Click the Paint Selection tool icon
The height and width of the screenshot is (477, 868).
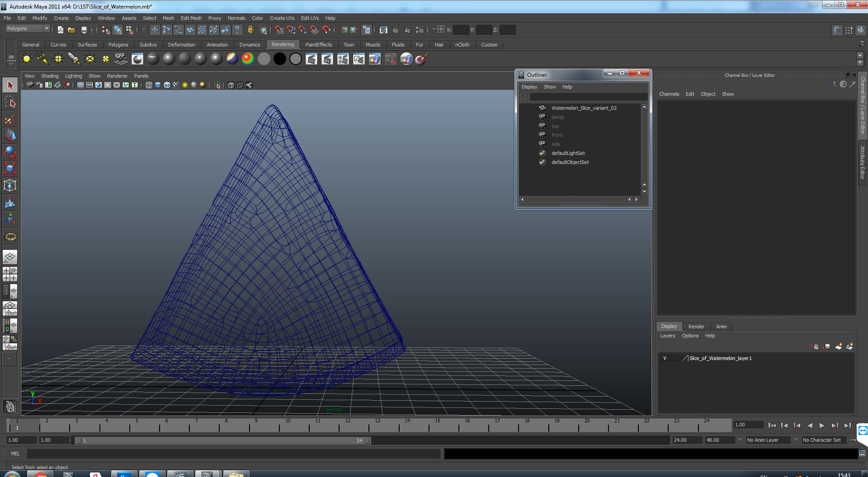pos(10,119)
